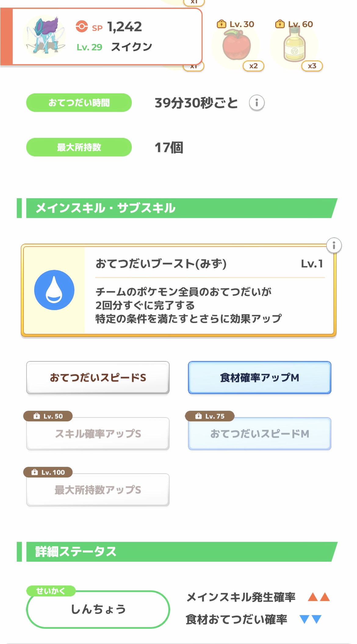Tap the Lv. 75 lock badge
Viewport: 357px width, 644px height.
[x=210, y=416]
